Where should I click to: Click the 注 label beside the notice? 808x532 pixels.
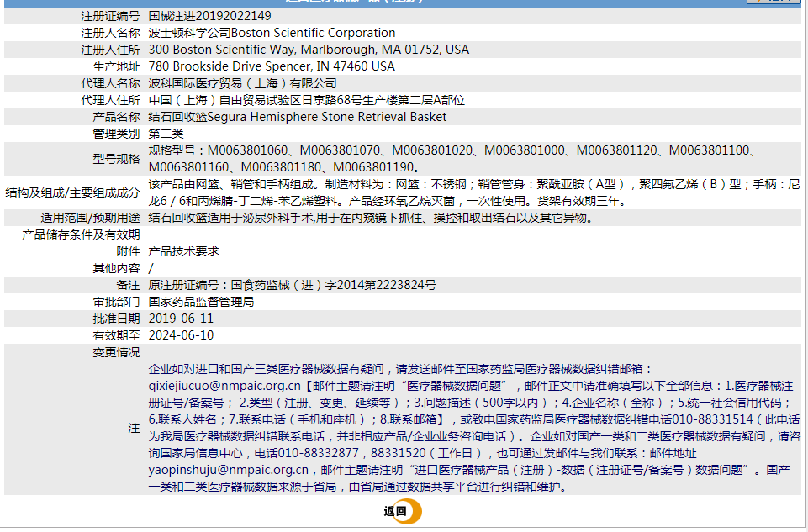tap(134, 428)
